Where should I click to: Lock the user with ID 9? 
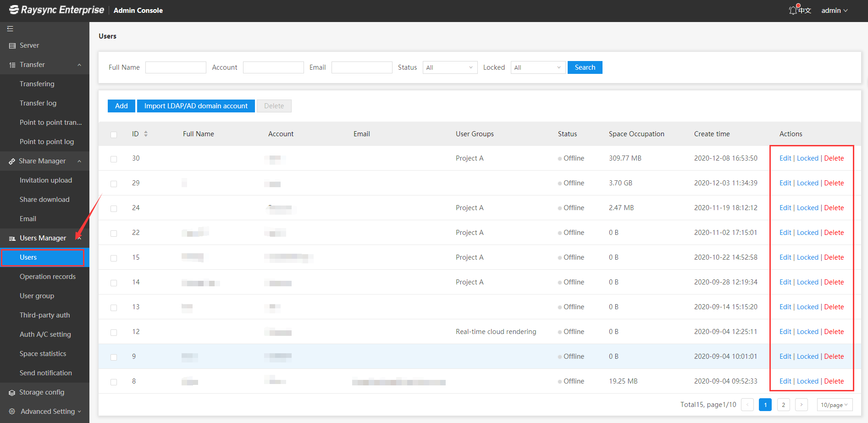pyautogui.click(x=807, y=356)
